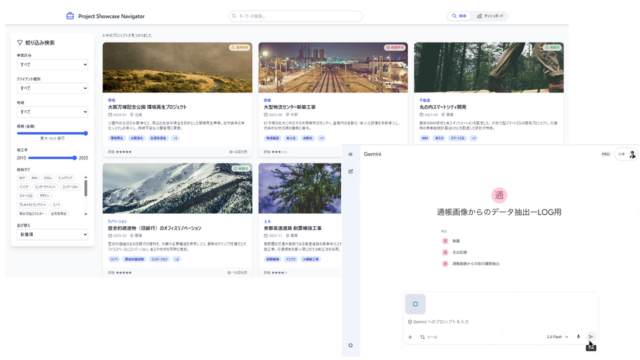Viewport: 640px width, 360px height.
Task: Open the 地域 dropdown
Action: [52, 112]
